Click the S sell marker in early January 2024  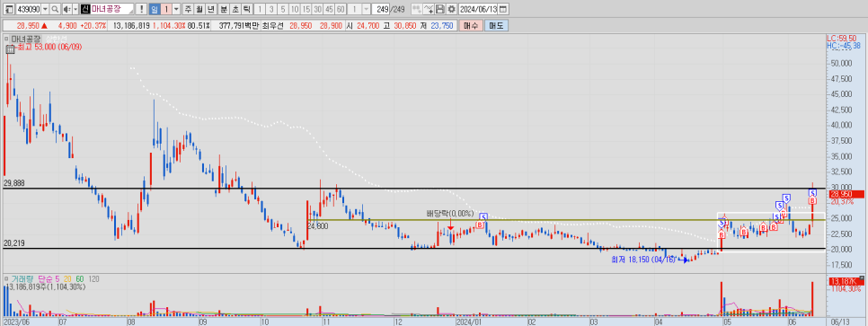[483, 216]
